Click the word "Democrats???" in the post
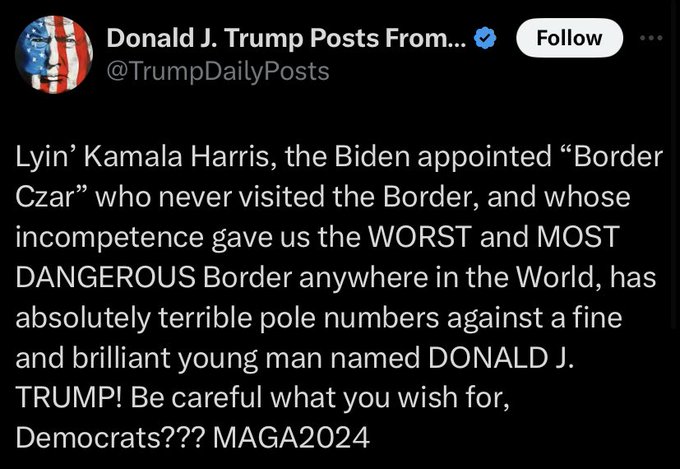Viewport: 680px width, 469px height. click(110, 437)
